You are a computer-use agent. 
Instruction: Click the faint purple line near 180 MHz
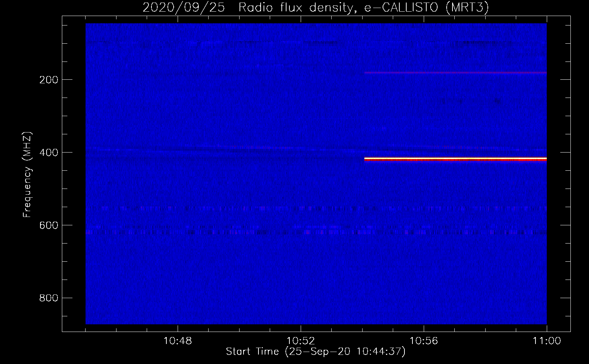pyautogui.click(x=455, y=73)
